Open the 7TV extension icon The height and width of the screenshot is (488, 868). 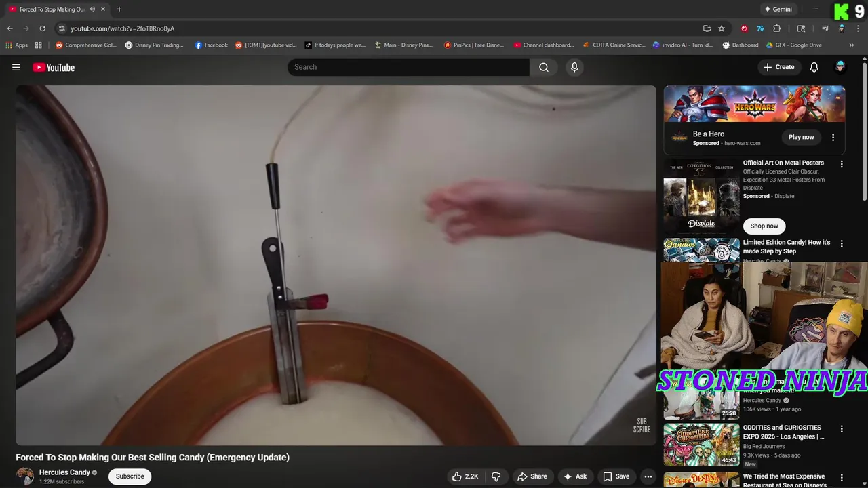point(760,28)
